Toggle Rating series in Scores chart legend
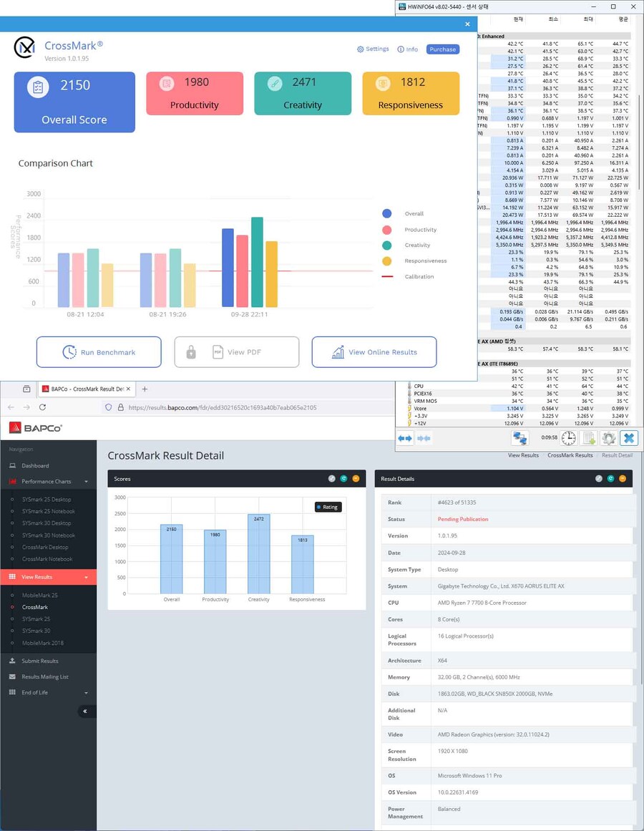The image size is (644, 831). pos(326,507)
